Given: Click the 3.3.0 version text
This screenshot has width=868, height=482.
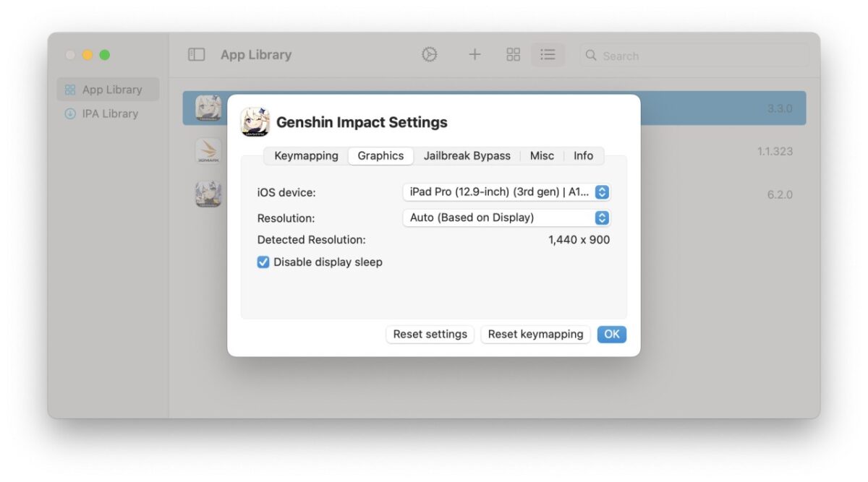Looking at the screenshot, I should click(780, 108).
